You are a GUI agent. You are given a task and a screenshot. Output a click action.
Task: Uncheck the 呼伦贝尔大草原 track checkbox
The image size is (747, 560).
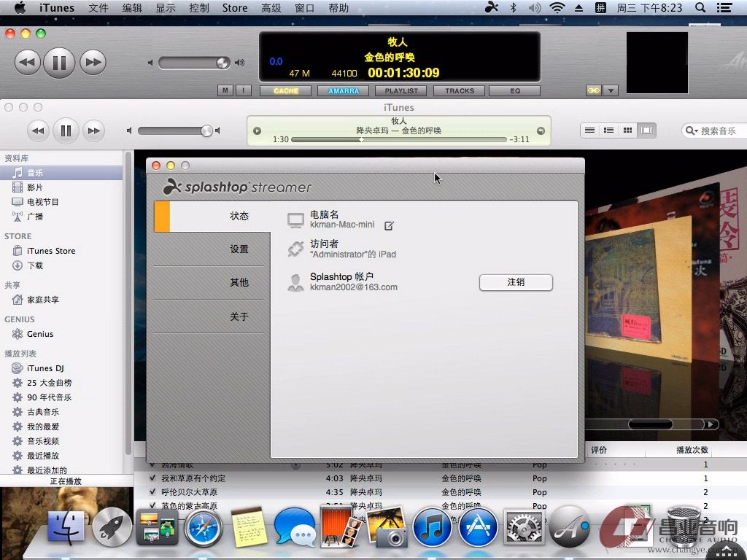[152, 492]
